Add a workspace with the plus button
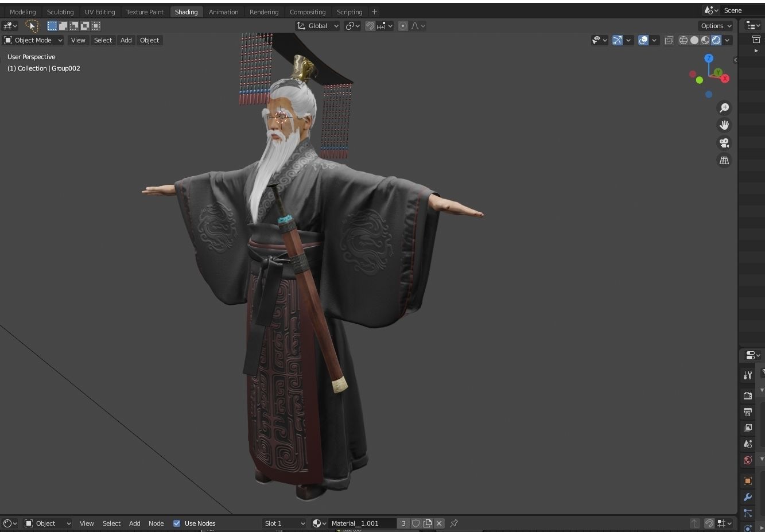The width and height of the screenshot is (765, 532). click(374, 12)
